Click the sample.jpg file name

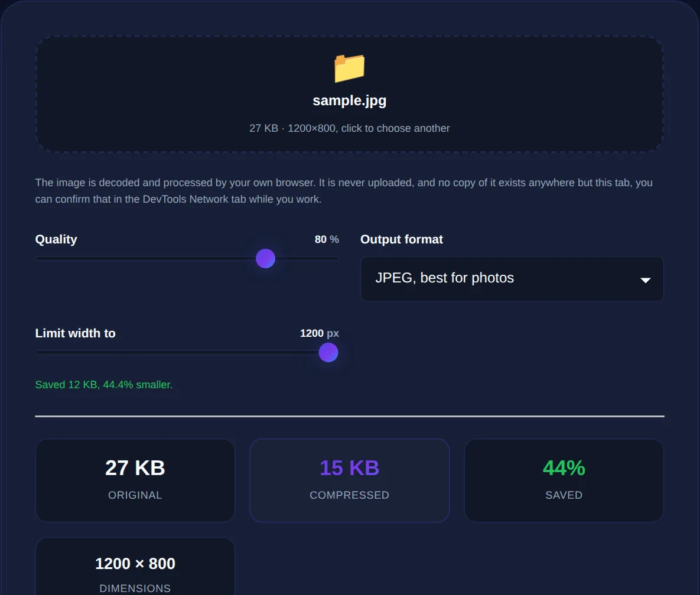350,100
